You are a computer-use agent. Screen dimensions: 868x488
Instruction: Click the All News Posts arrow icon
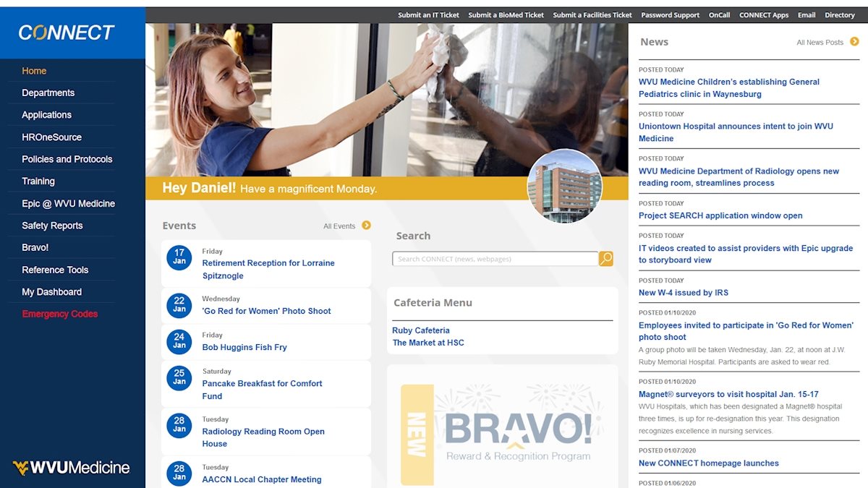(x=854, y=42)
